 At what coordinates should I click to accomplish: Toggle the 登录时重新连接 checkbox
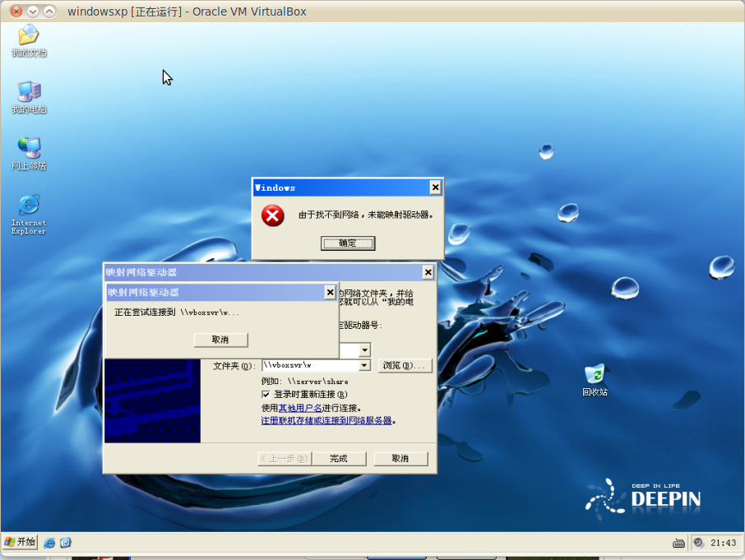[266, 394]
